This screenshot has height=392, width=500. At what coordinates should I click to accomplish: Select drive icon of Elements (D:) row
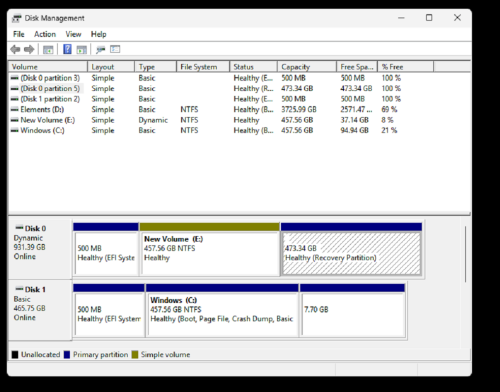(14, 109)
